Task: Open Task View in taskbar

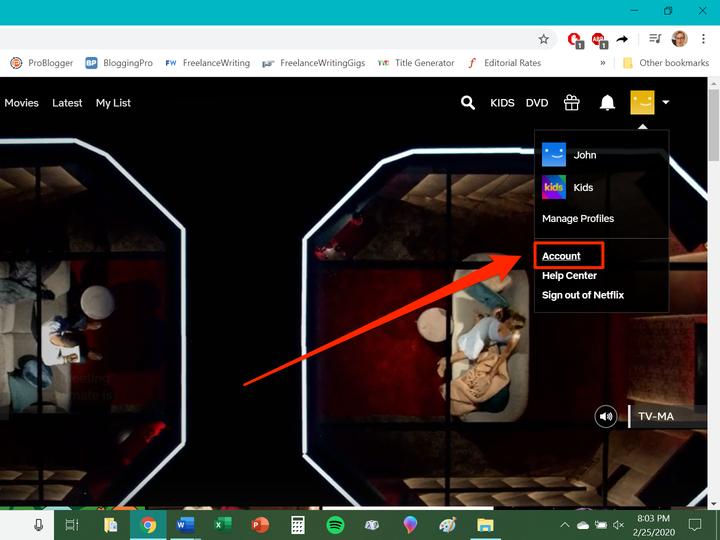Action: coord(72,525)
